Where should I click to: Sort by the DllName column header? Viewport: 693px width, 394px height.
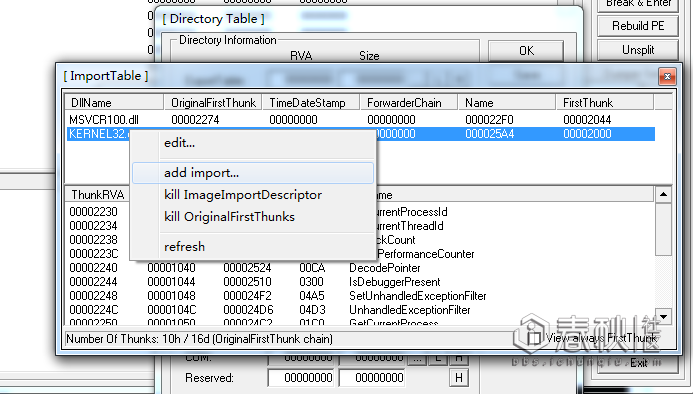(x=114, y=103)
